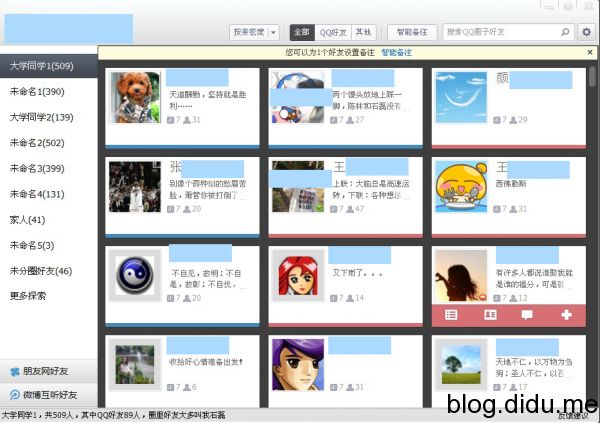Open the 按亲密度 sorting dropdown

(254, 32)
